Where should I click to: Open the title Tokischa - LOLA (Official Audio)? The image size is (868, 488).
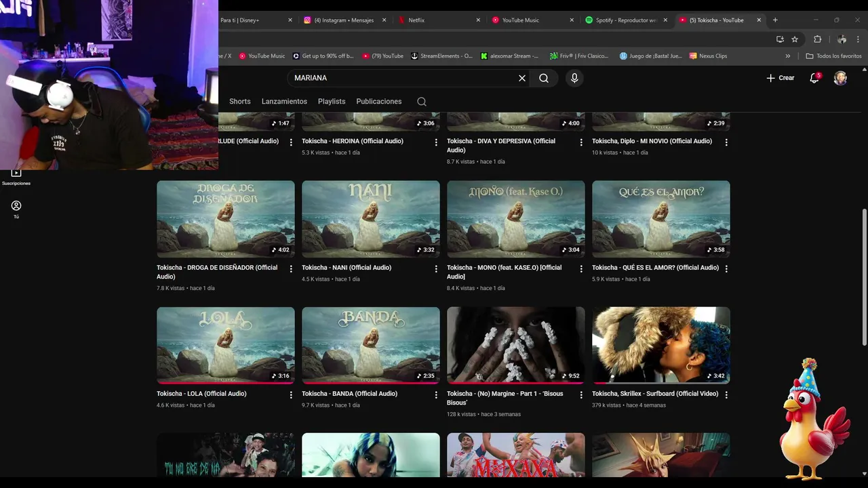[x=201, y=394]
